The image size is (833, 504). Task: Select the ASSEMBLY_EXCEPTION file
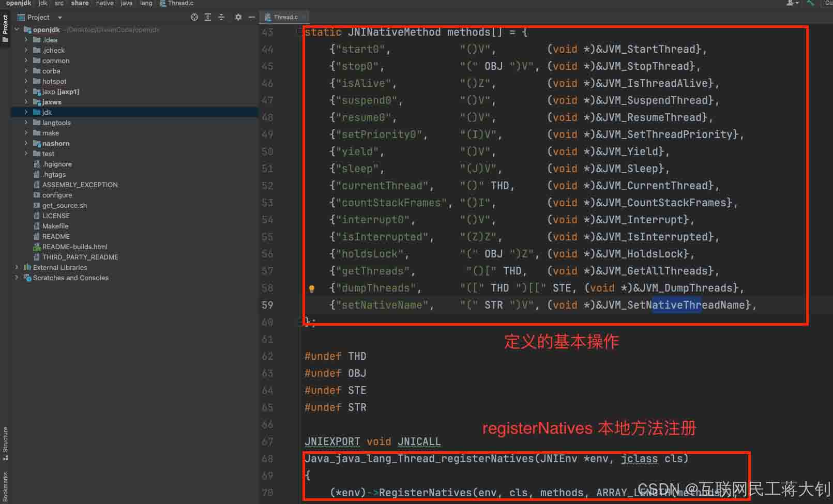pyautogui.click(x=80, y=185)
